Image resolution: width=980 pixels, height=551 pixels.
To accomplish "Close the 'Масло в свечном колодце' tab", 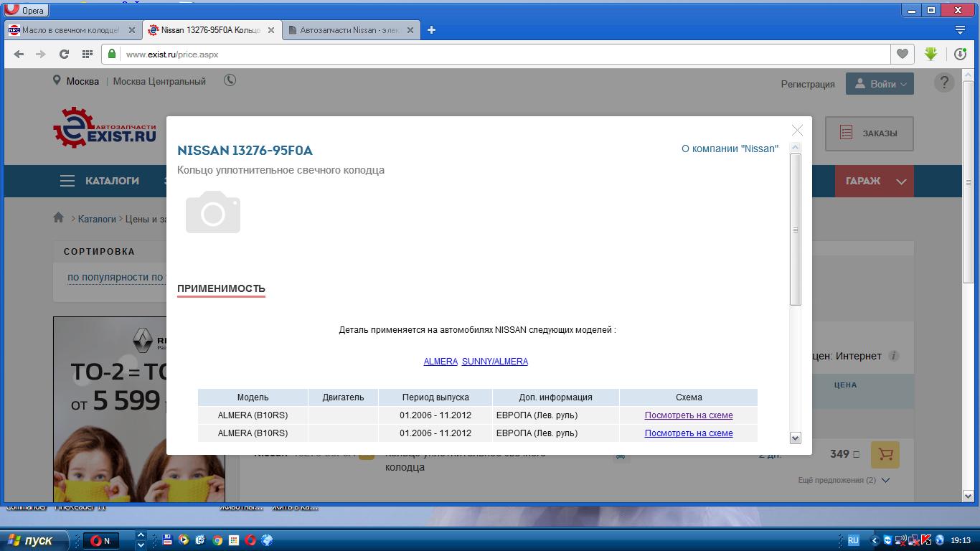I will click(132, 30).
